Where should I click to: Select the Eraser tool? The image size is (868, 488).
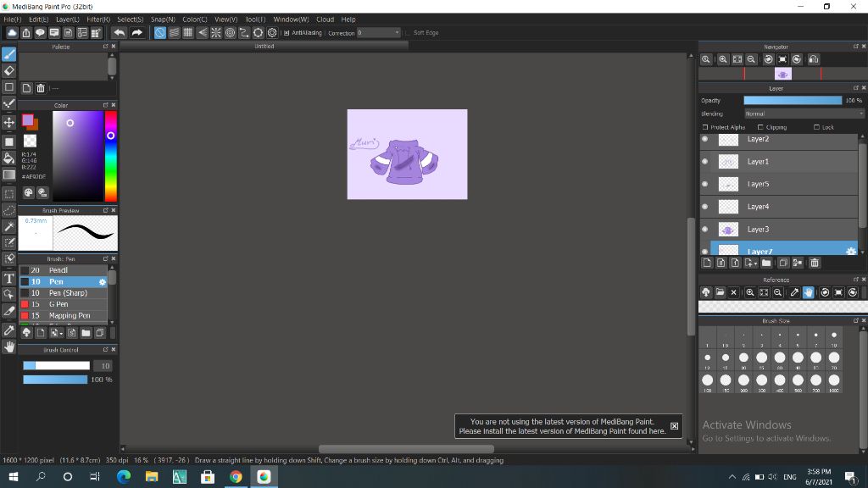(8, 71)
